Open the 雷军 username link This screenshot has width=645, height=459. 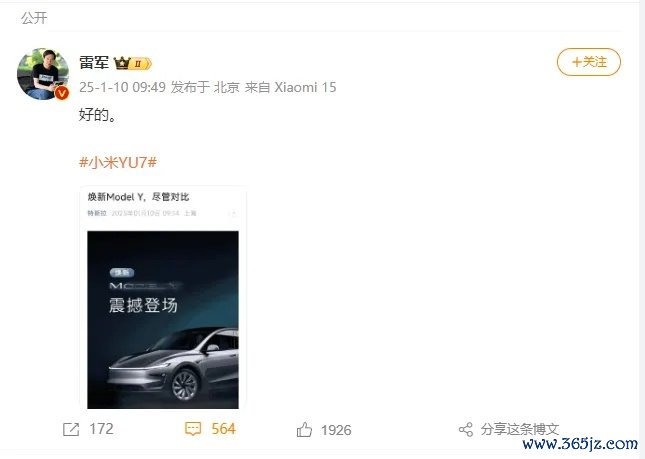(94, 63)
